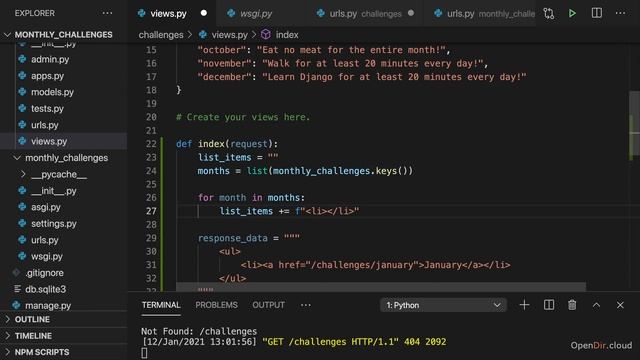
Task: Add a new terminal with plus icon
Action: tap(524, 305)
